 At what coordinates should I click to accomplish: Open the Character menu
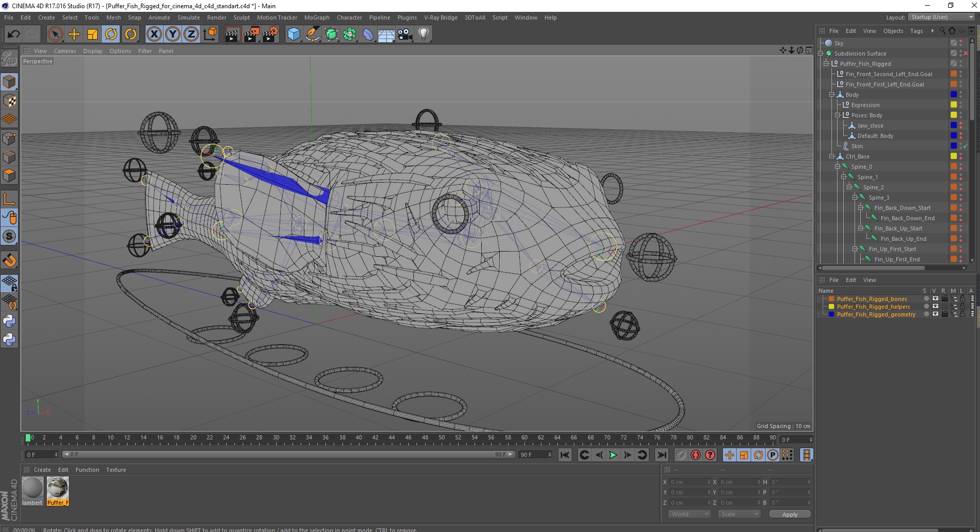click(x=349, y=17)
